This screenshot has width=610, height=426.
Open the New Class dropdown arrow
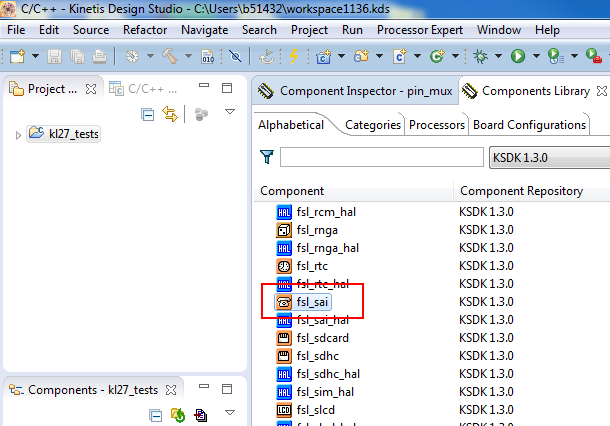tap(455, 57)
